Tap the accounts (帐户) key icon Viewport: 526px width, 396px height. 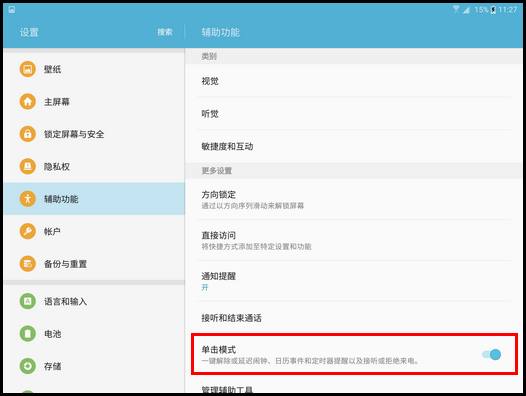point(28,231)
